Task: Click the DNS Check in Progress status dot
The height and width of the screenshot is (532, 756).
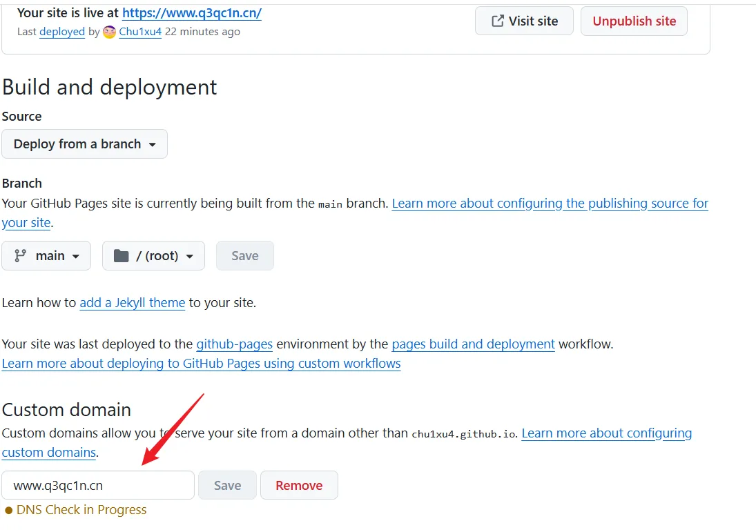Action: click(9, 511)
